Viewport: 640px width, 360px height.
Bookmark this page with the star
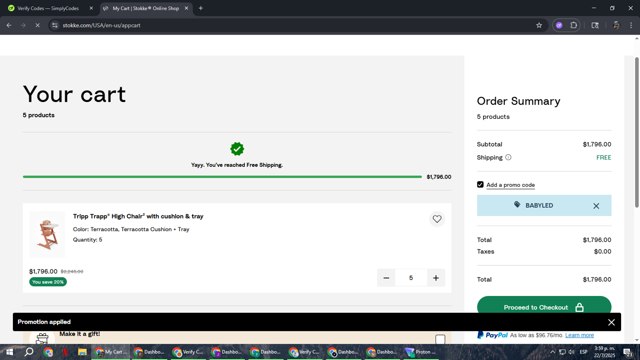pos(539,25)
